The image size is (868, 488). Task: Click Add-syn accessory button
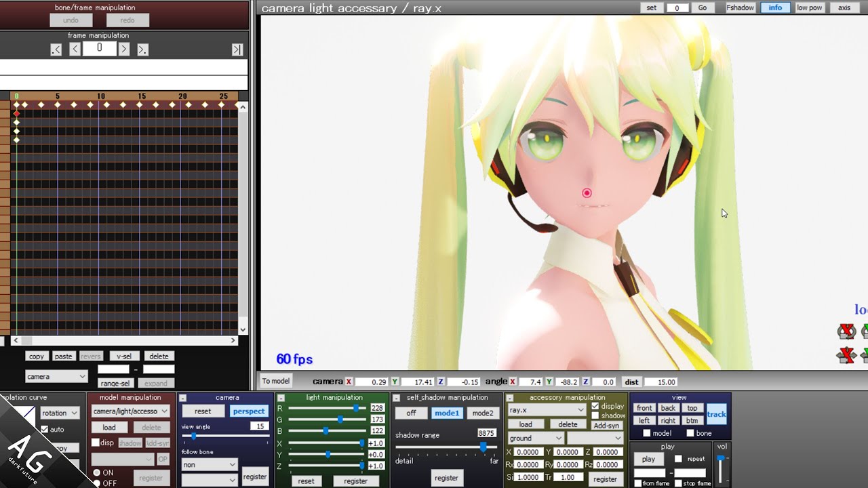tap(606, 426)
